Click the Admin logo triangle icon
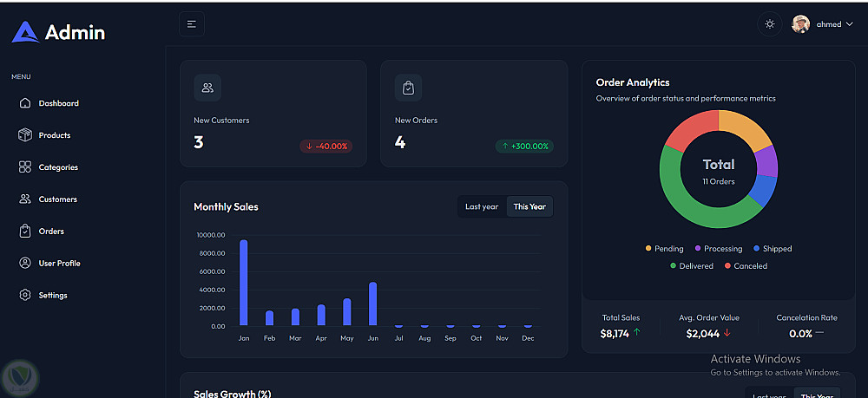868x398 pixels. (25, 32)
